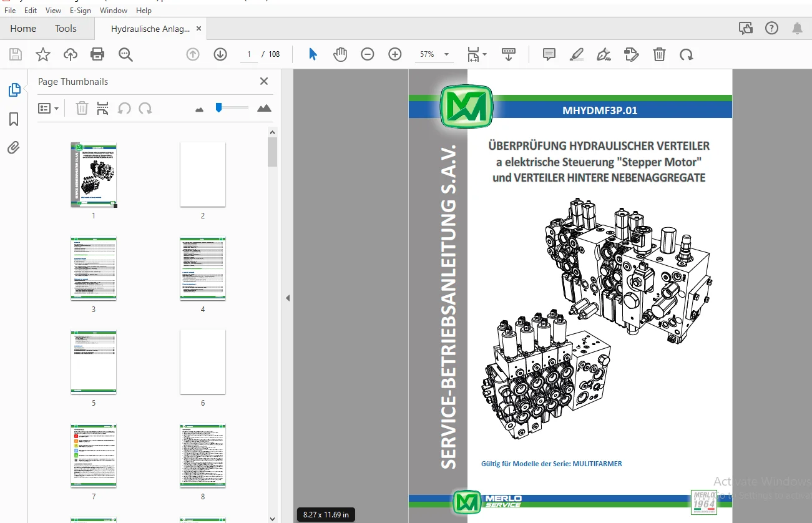812x523 pixels.
Task: Add a sticky note comment
Action: [549, 54]
